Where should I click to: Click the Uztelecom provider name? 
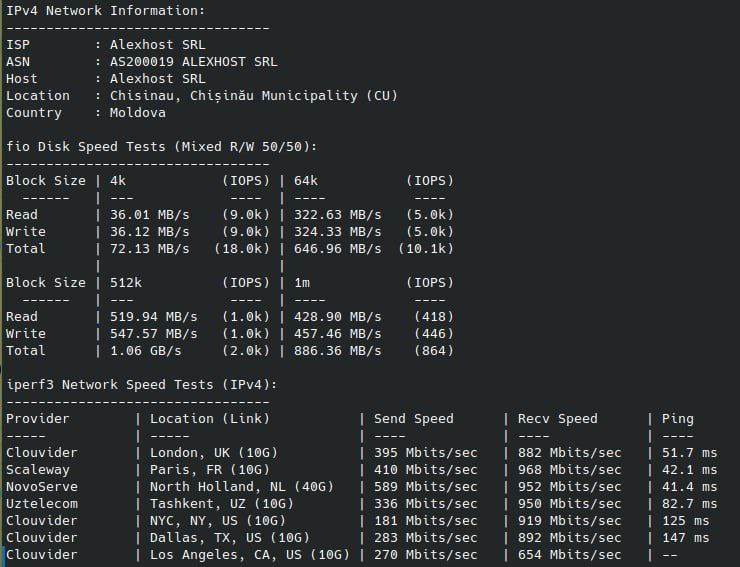pyautogui.click(x=42, y=504)
